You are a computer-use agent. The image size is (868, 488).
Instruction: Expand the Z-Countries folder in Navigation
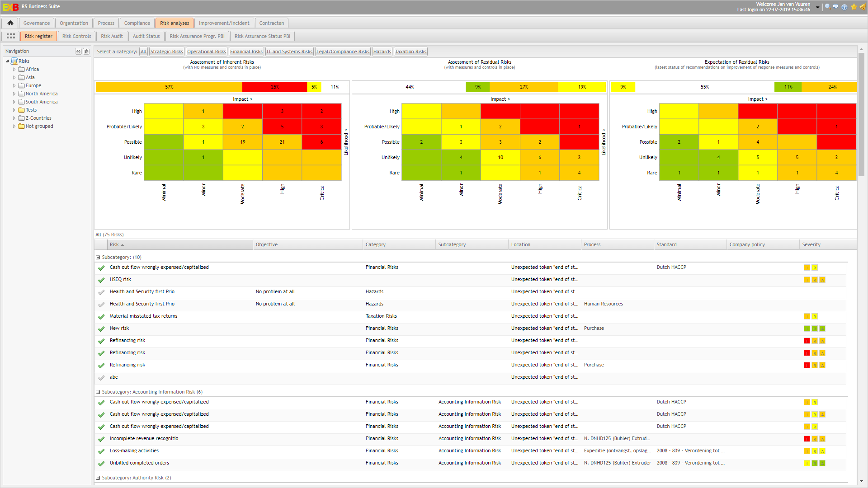tap(14, 118)
